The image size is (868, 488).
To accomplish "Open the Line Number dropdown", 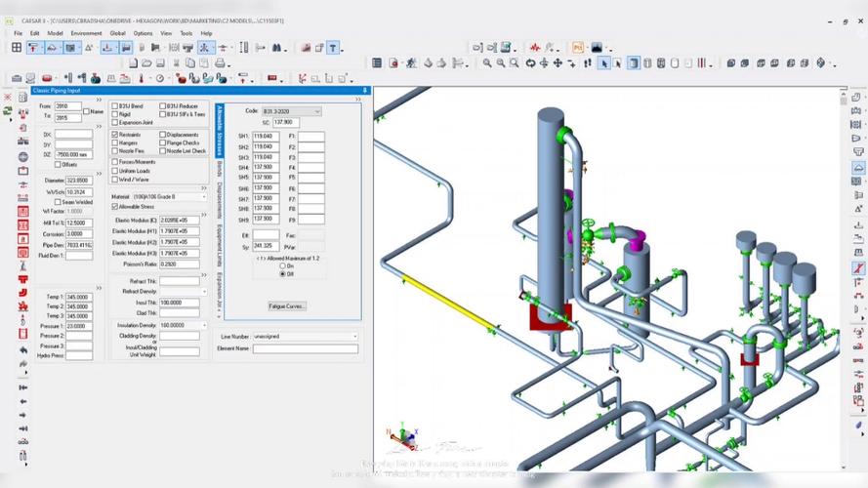I will click(x=305, y=337).
